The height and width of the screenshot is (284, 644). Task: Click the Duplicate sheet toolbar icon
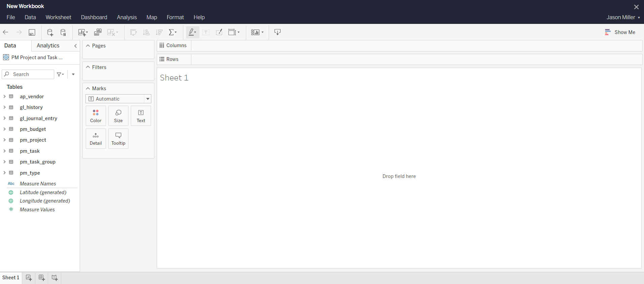(x=98, y=32)
